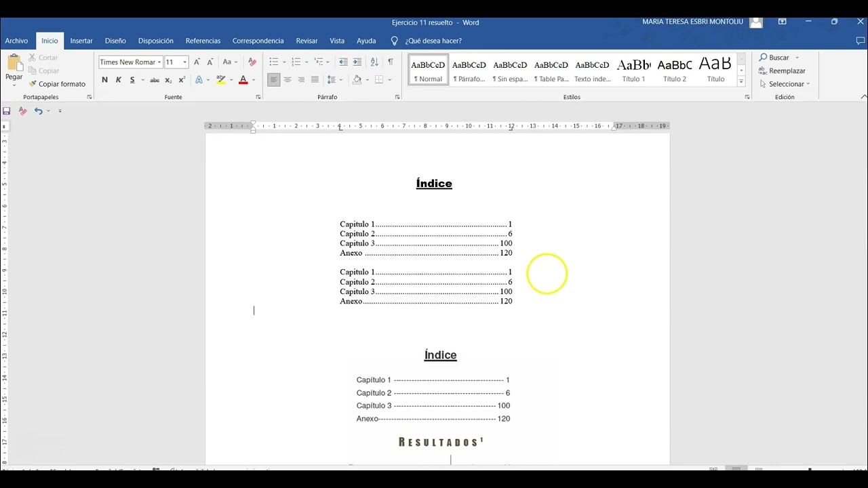
Task: Open borders button
Action: click(x=379, y=80)
